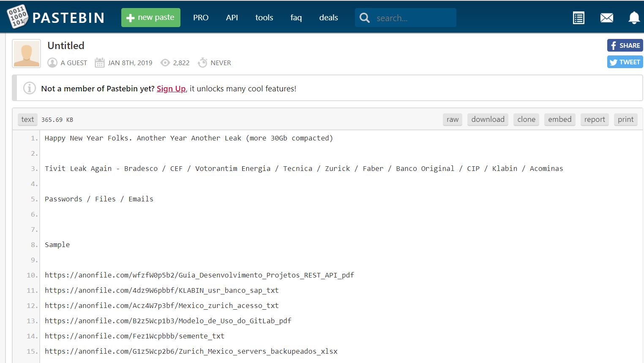Open the messages envelope icon
The height and width of the screenshot is (363, 644).
pyautogui.click(x=607, y=18)
